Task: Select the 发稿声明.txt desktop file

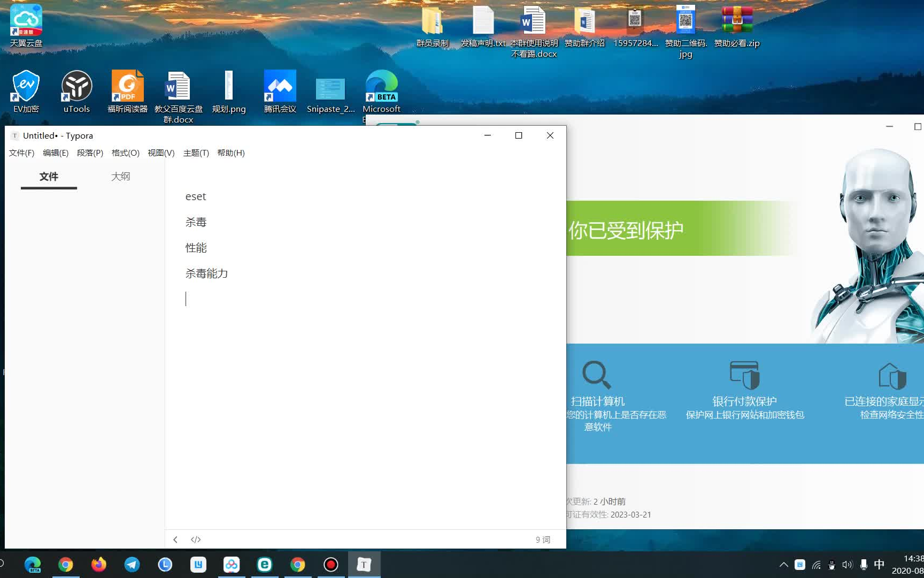Action: tap(483, 26)
